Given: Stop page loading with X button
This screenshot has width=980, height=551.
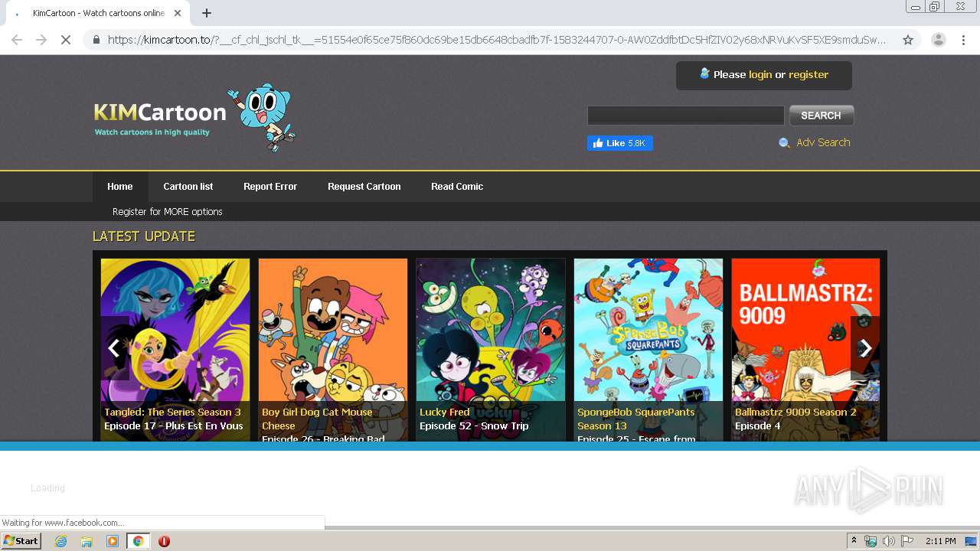Looking at the screenshot, I should (x=66, y=40).
